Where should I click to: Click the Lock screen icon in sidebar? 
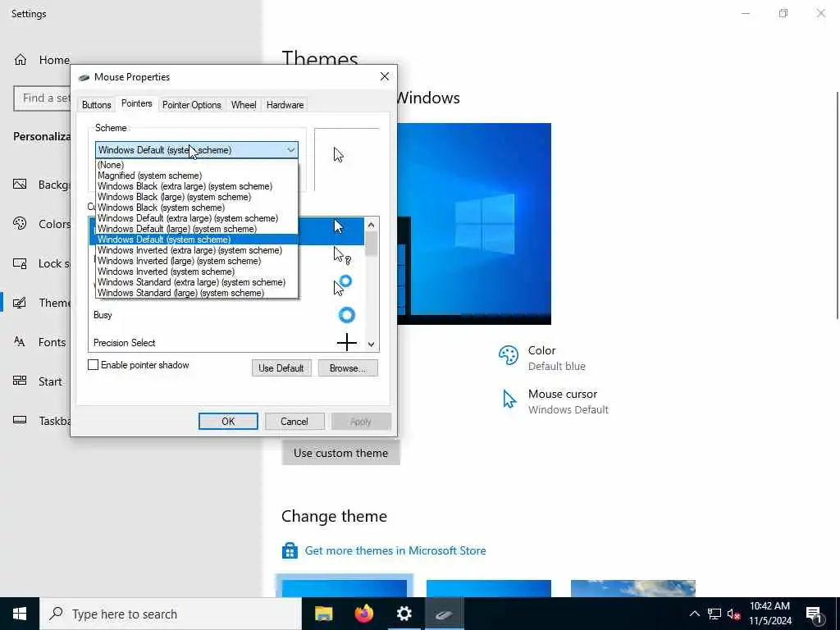click(x=20, y=263)
